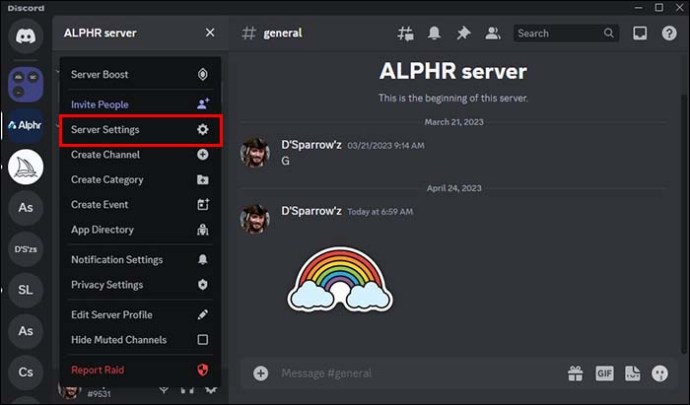The image size is (690, 405).
Task: Click the help question mark icon
Action: [x=669, y=33]
